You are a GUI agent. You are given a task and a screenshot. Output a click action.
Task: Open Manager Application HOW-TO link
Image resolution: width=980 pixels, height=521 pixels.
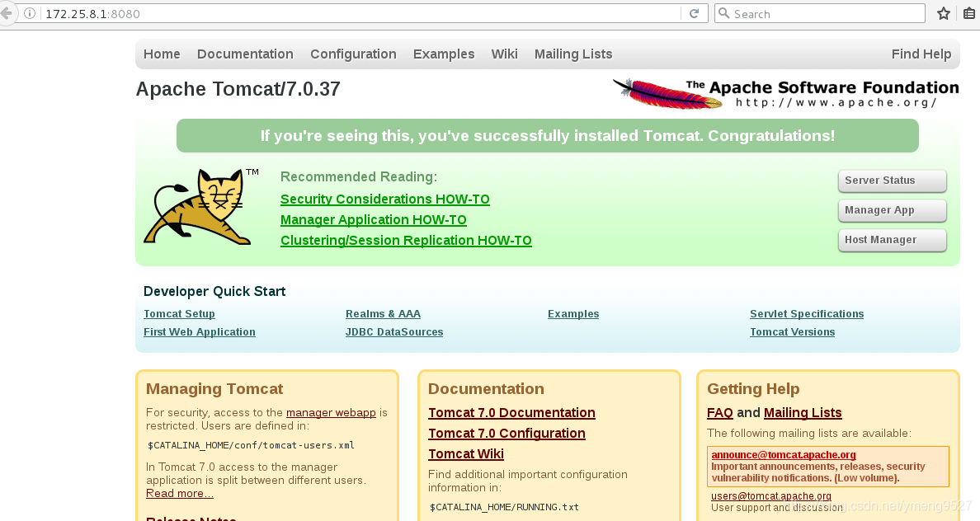373,220
